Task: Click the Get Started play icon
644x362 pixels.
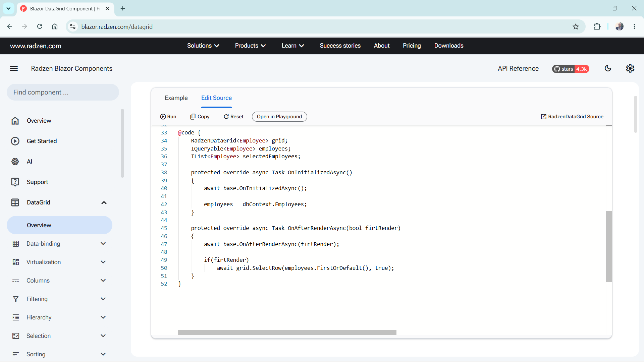Action: pyautogui.click(x=15, y=141)
